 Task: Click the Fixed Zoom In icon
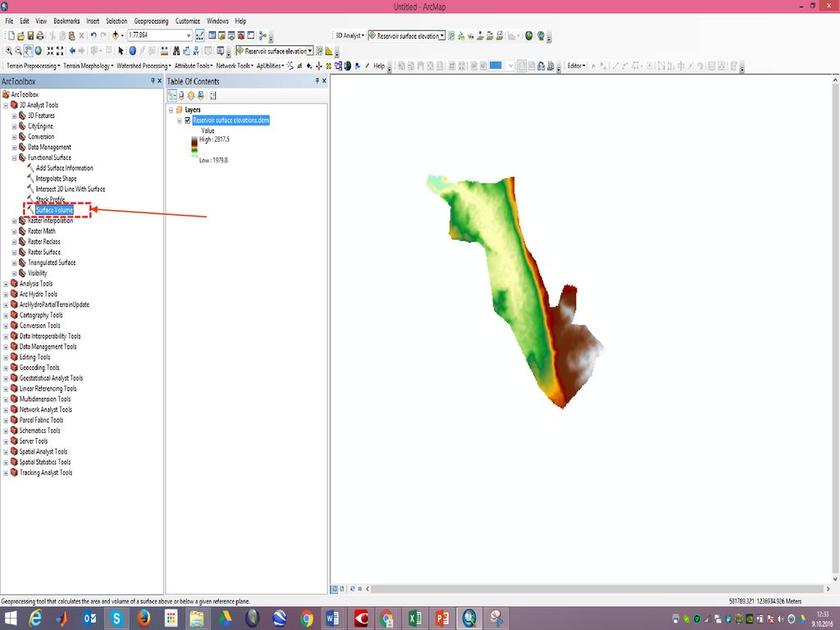click(50, 51)
